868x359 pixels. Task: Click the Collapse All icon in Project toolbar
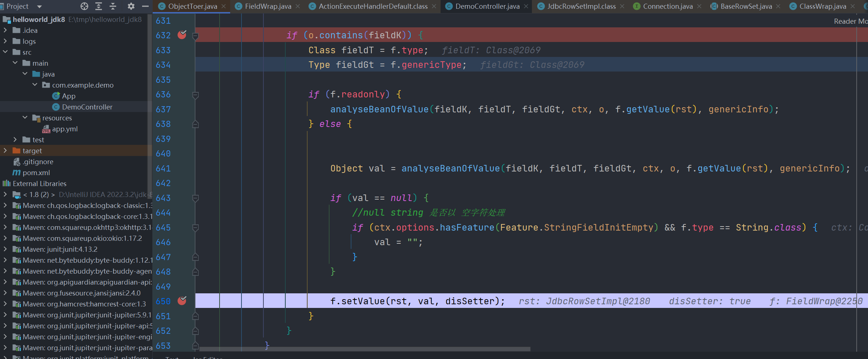click(113, 6)
